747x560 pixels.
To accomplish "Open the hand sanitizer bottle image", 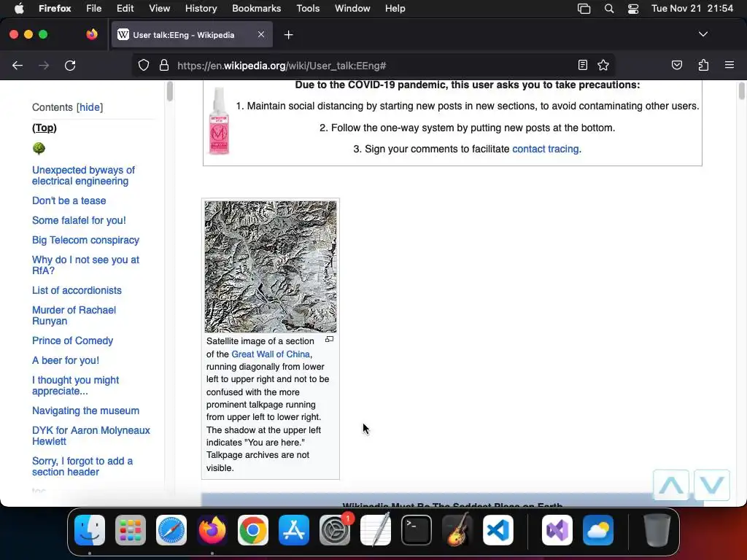I will [x=219, y=121].
